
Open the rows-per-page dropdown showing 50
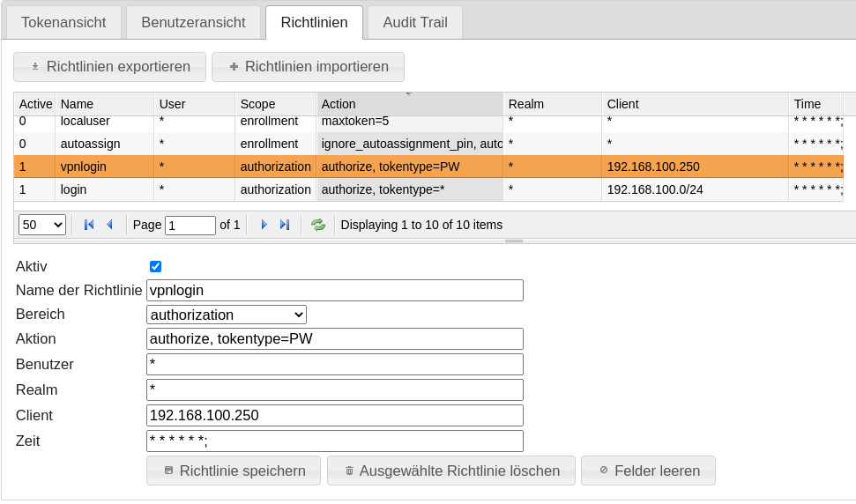42,225
